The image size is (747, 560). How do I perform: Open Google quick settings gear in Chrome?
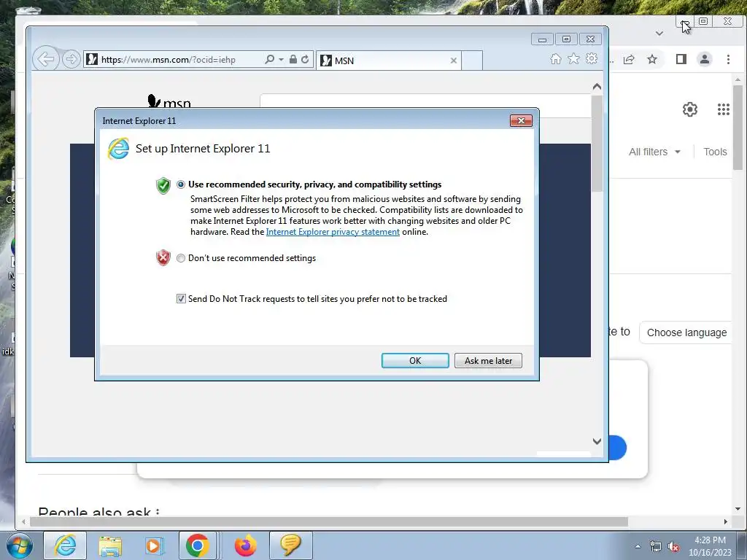(690, 109)
